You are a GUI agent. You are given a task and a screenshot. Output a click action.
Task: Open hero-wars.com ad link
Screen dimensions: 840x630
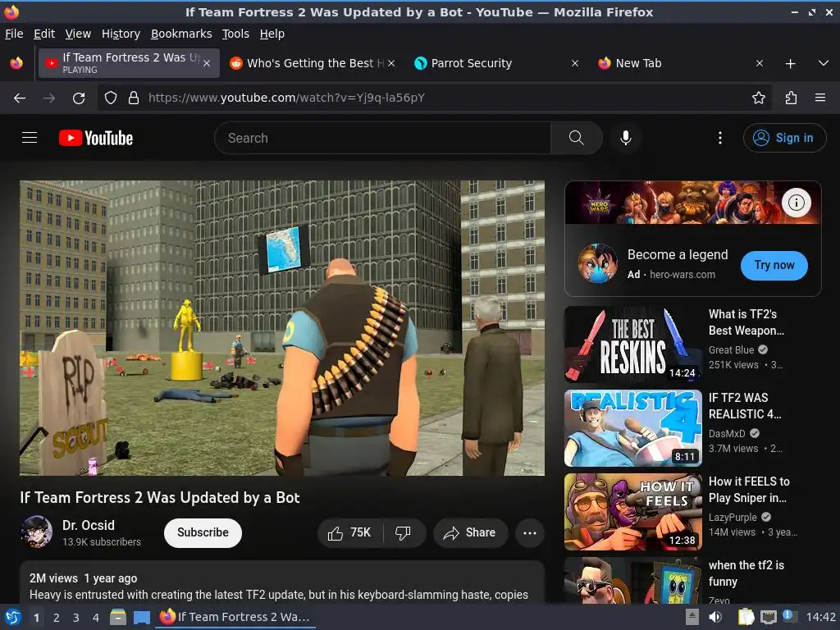coord(682,274)
